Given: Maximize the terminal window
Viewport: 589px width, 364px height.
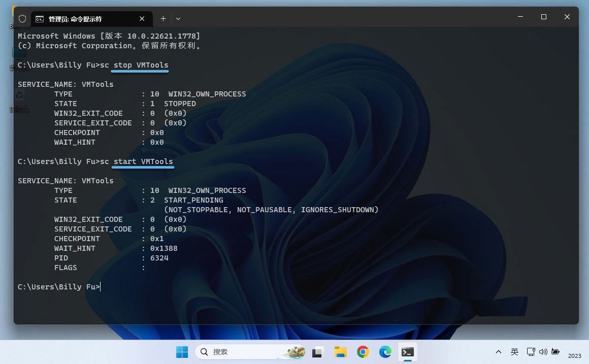Looking at the screenshot, I should coord(543,17).
